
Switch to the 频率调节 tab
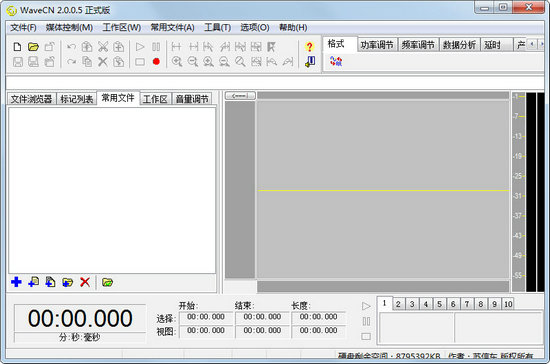418,45
